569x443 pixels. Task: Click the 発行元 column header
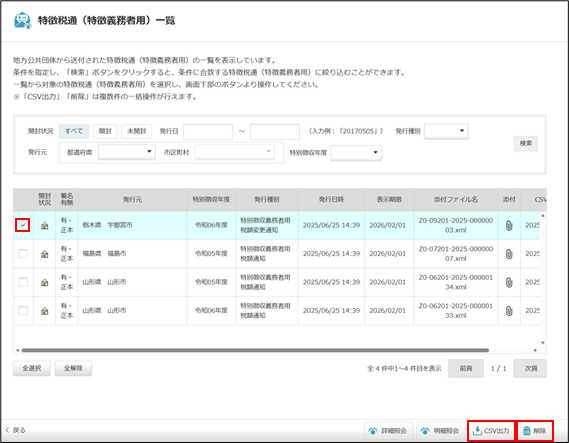132,200
